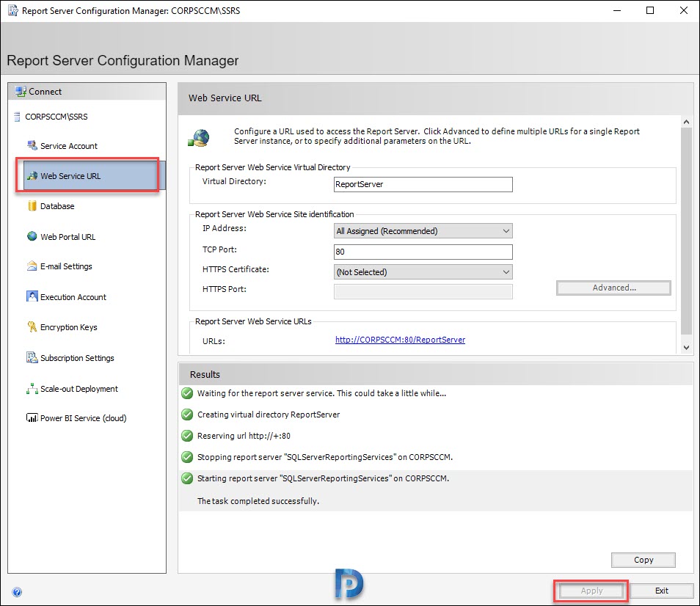Open the Web Portal URL page
This screenshot has height=606, width=700.
[x=68, y=237]
